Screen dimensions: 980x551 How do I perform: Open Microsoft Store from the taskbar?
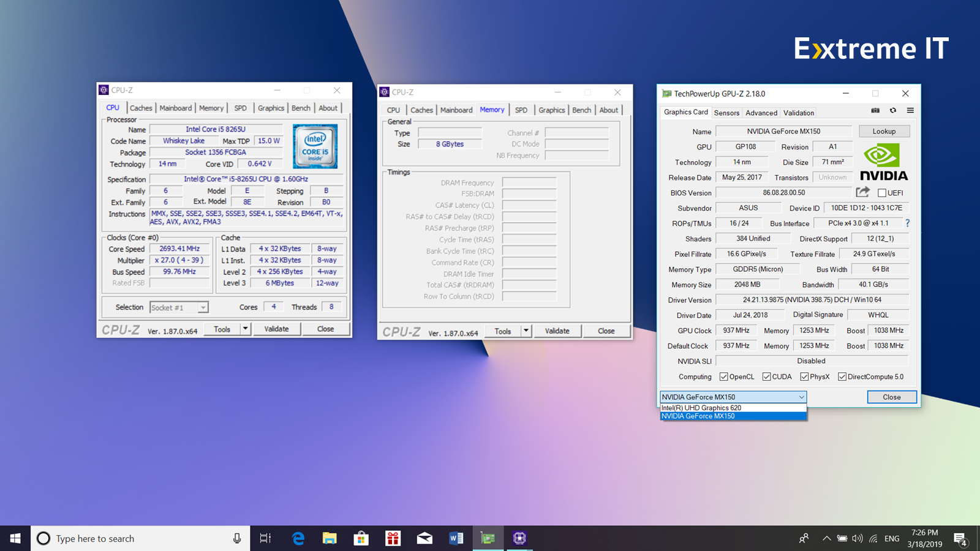pos(361,538)
